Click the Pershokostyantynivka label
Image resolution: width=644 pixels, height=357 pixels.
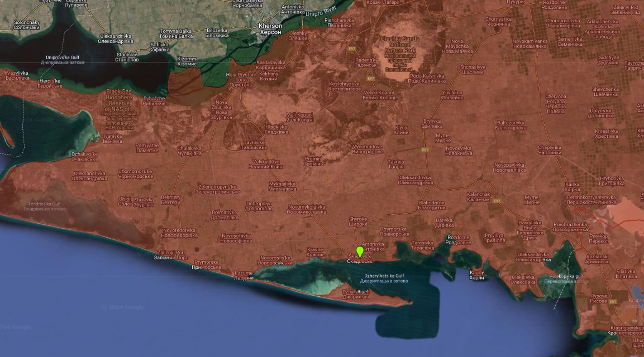591,200
